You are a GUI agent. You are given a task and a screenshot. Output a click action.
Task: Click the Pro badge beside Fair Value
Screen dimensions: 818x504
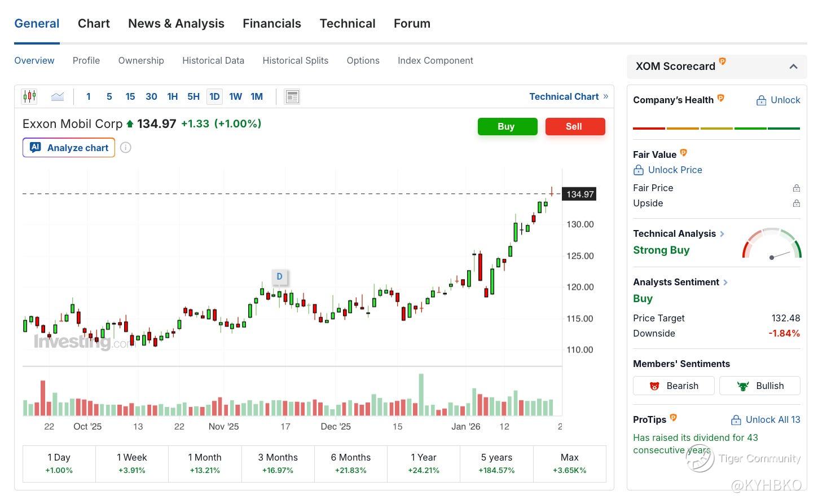(683, 153)
